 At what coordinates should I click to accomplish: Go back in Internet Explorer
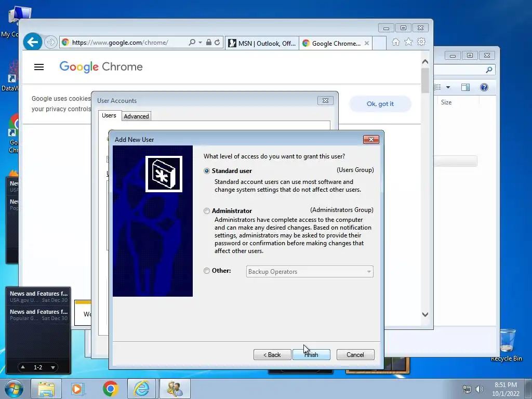coord(33,42)
